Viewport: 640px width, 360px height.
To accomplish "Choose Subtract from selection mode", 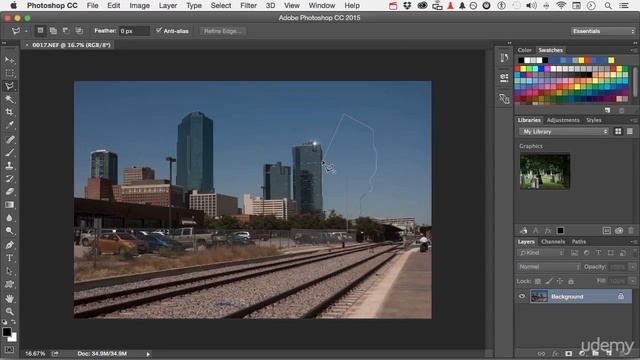I will (66, 31).
